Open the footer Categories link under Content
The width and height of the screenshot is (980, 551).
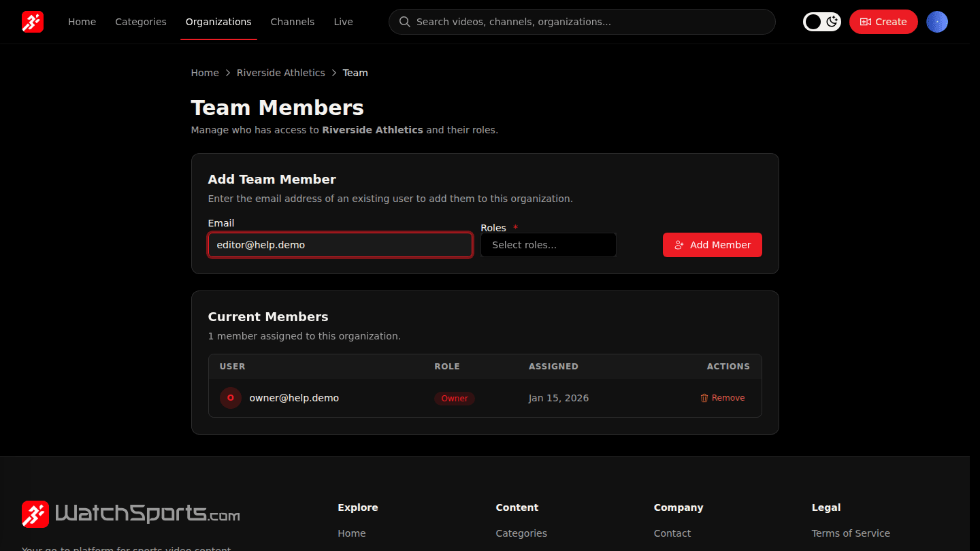521,533
